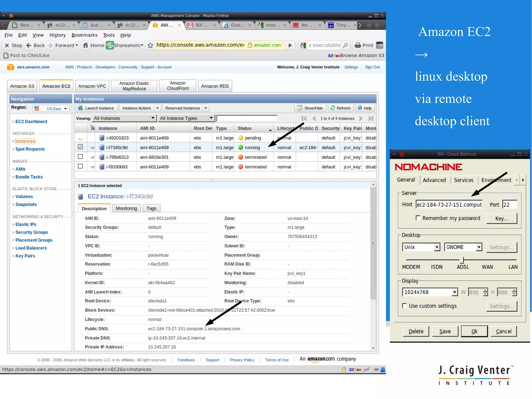
Task: Click the Print icon in the toolbar
Action: (358, 45)
